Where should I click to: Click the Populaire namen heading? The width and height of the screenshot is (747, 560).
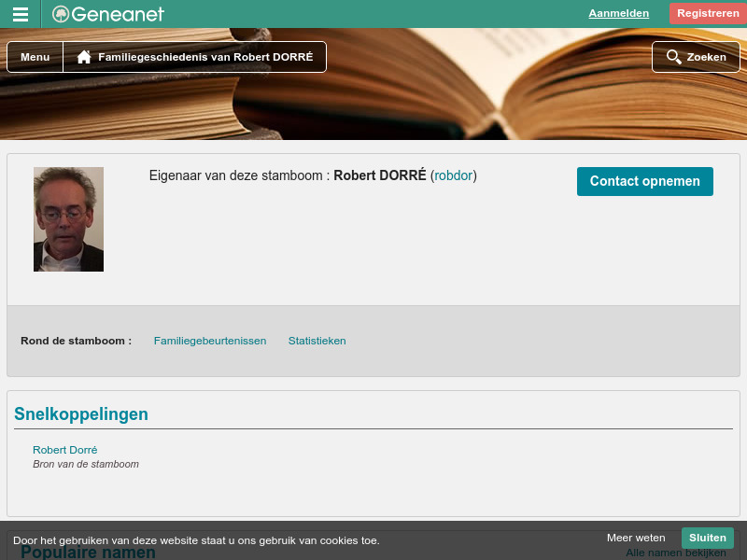click(89, 552)
